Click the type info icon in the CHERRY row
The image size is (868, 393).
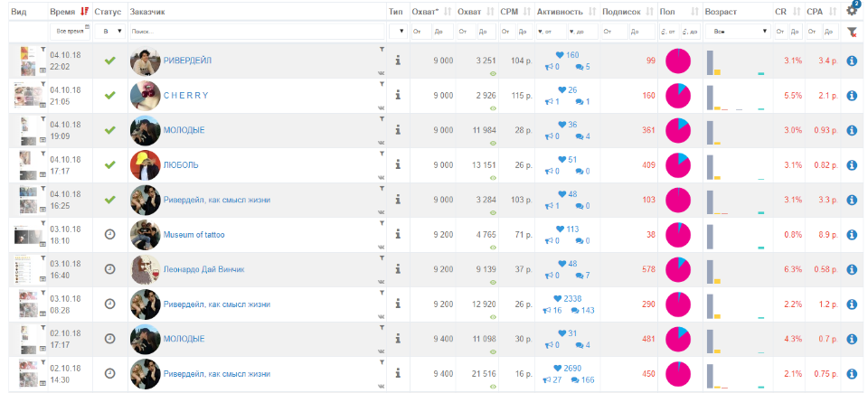[398, 95]
